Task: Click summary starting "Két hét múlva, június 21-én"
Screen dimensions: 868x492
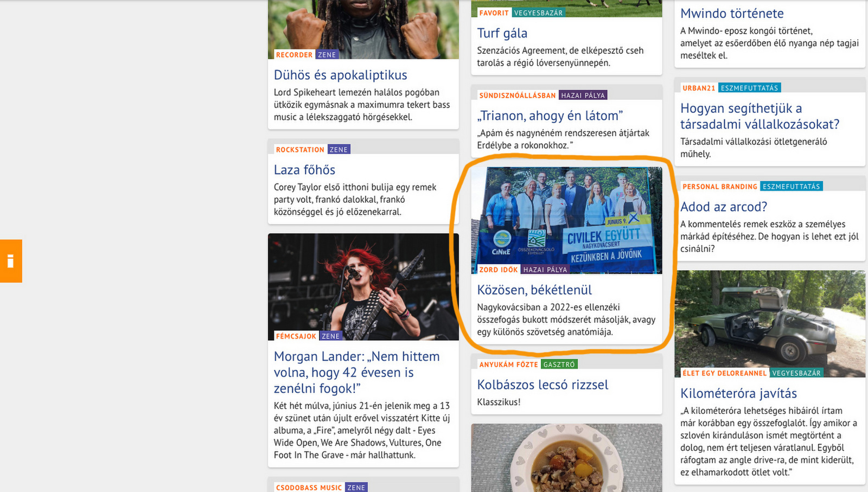Action: point(362,430)
